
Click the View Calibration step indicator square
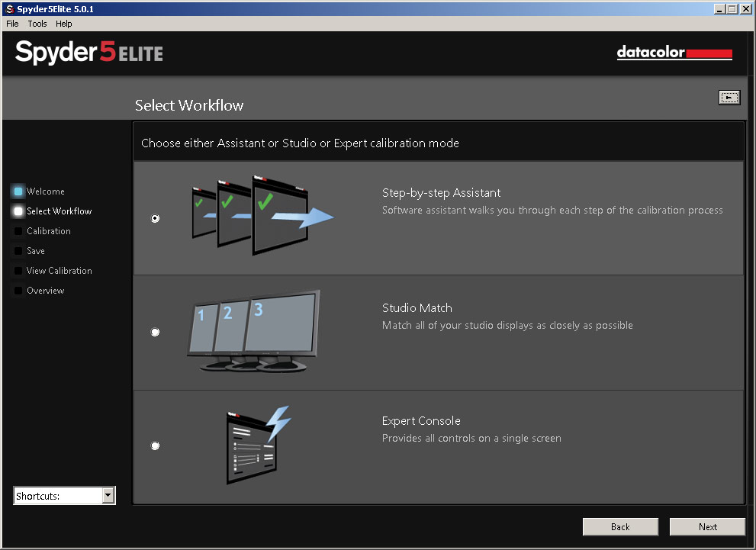(18, 270)
